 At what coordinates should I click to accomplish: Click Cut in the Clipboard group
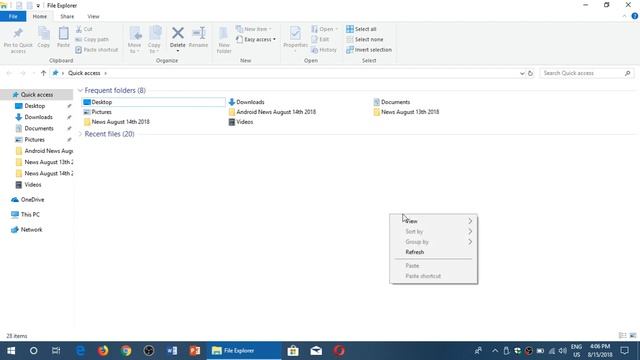[x=84, y=29]
